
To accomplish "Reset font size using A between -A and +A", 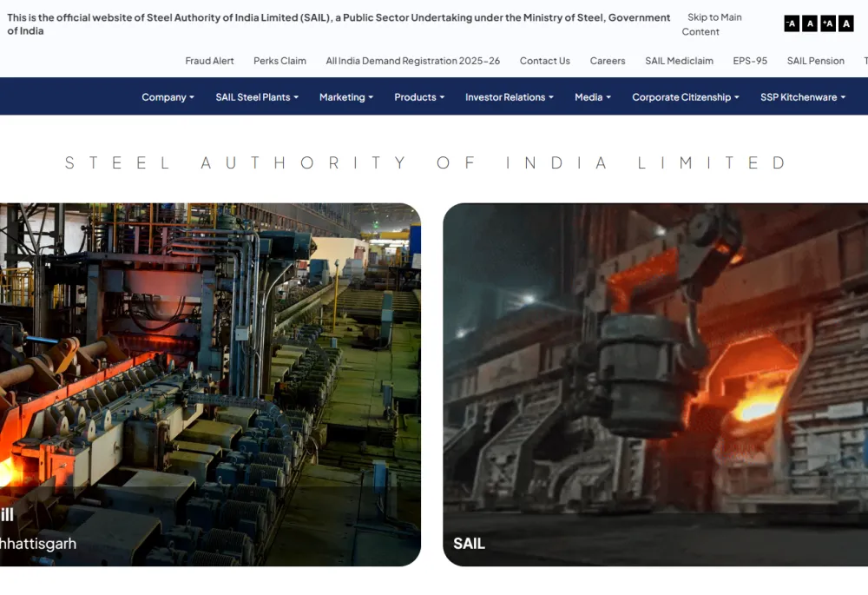I will (x=810, y=23).
